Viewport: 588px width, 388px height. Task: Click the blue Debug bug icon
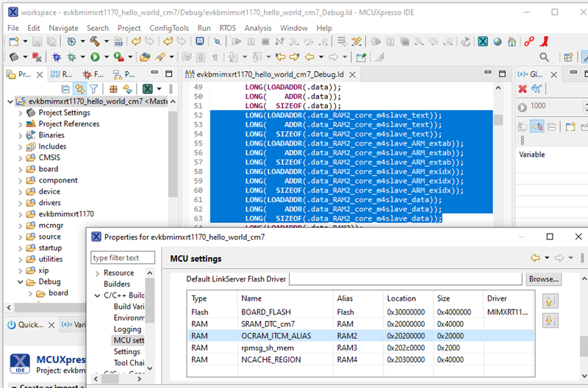(57, 57)
